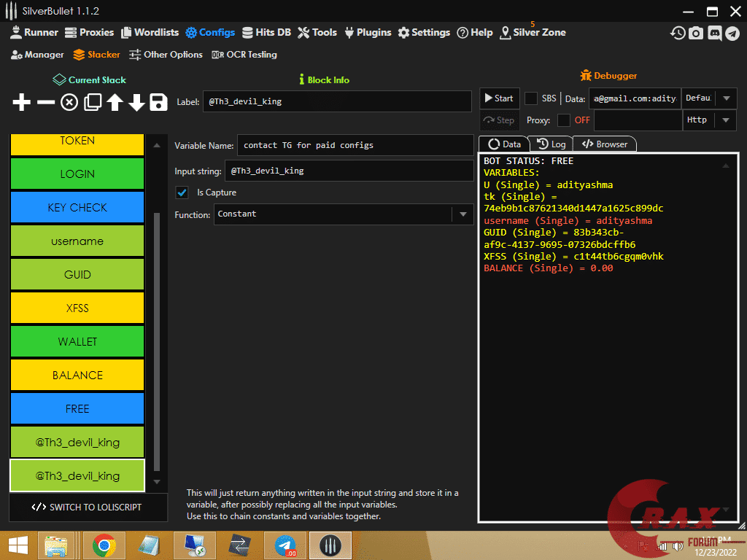The height and width of the screenshot is (560, 747).
Task: Open the history icon in the titlebar
Action: click(678, 33)
